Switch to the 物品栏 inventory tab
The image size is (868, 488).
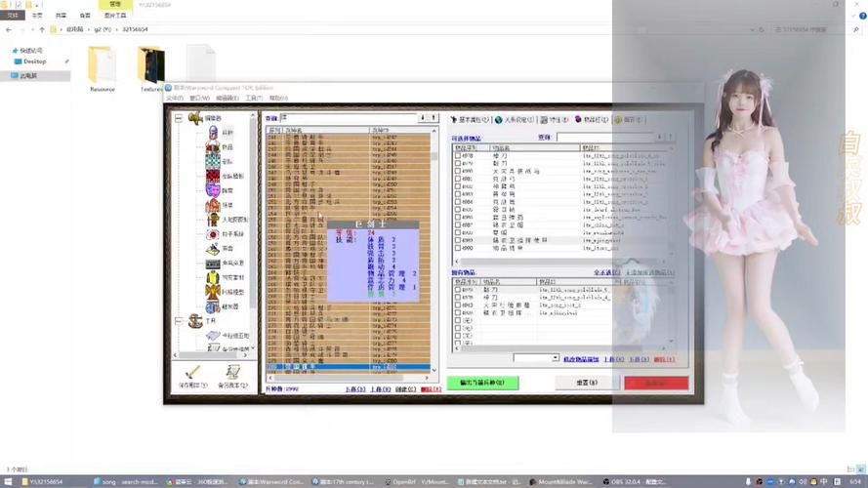tap(592, 119)
